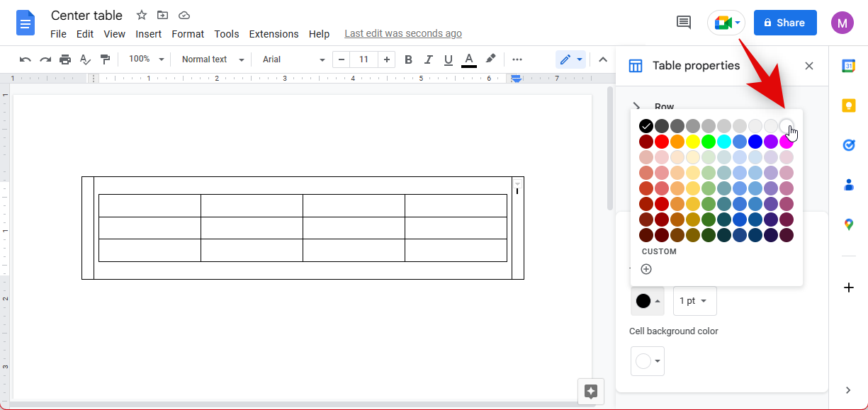Click the highlight color pen icon

tap(490, 59)
